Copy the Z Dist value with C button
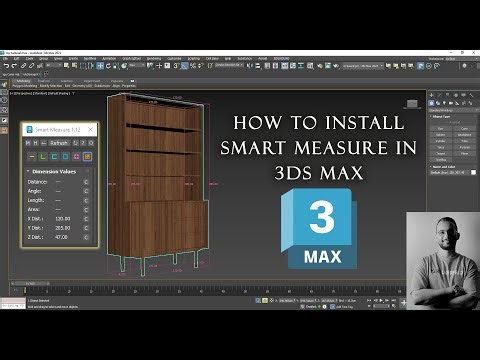 [86, 237]
